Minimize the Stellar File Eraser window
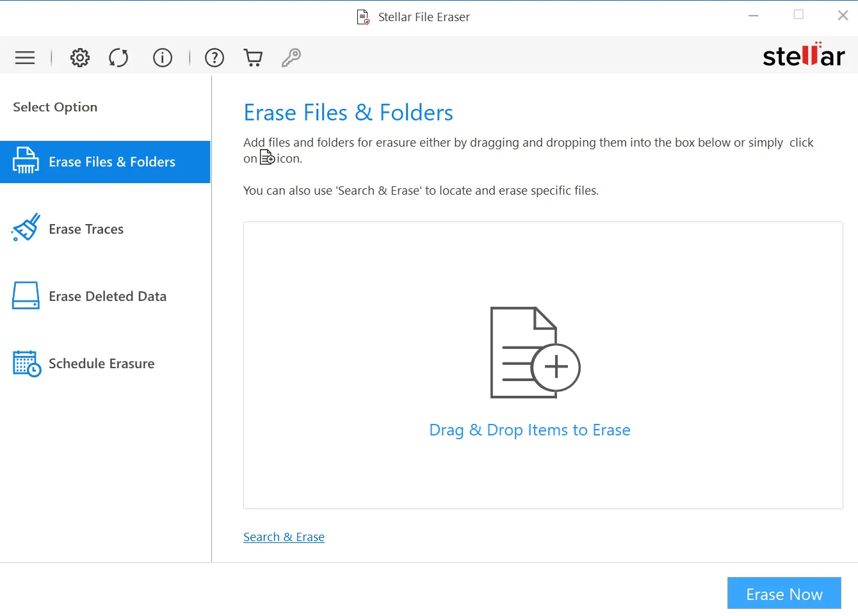This screenshot has height=616, width=858. [754, 15]
